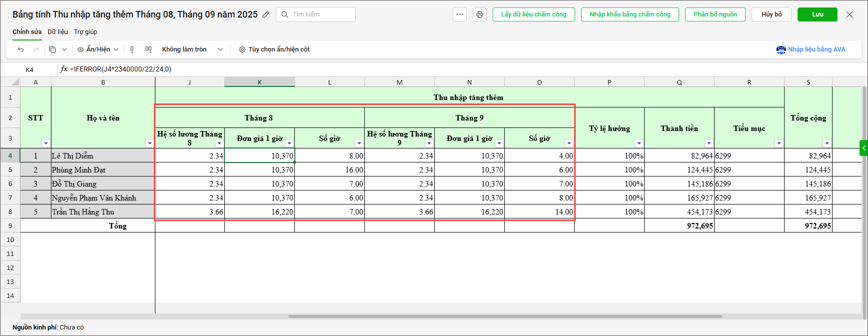Click the increase decimal places icon
Screen dimensions: 868x336
coord(148,49)
